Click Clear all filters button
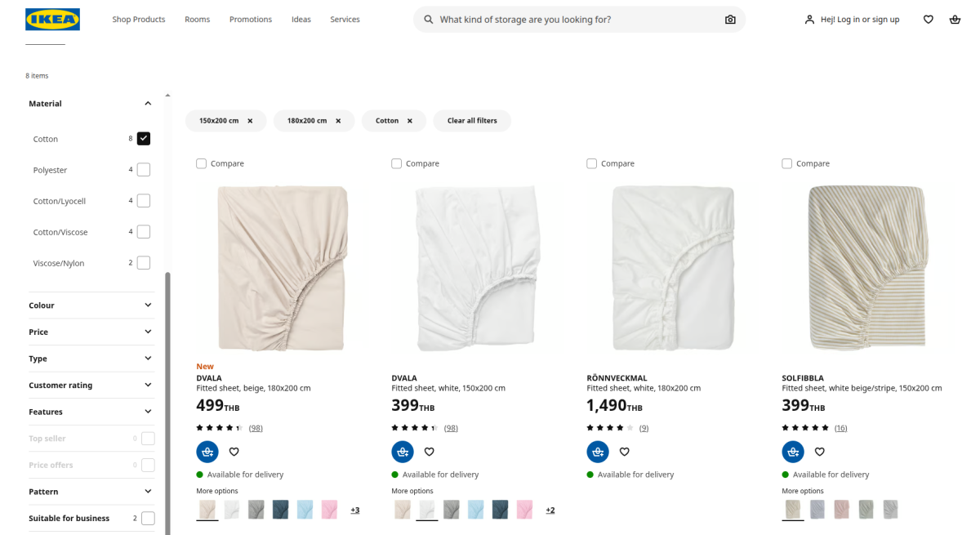The image size is (980, 535). (x=472, y=121)
